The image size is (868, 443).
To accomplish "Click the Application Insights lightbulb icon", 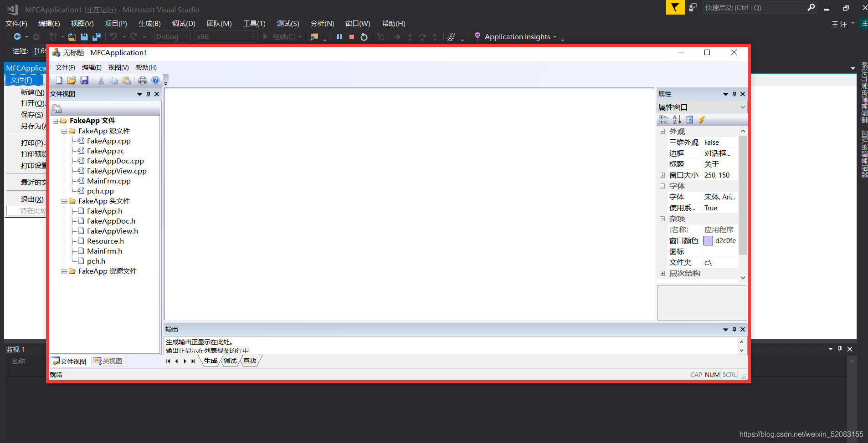I will (478, 36).
